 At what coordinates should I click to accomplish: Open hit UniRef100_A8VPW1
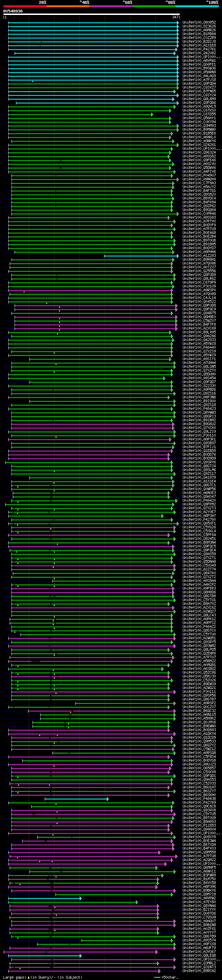199,60
